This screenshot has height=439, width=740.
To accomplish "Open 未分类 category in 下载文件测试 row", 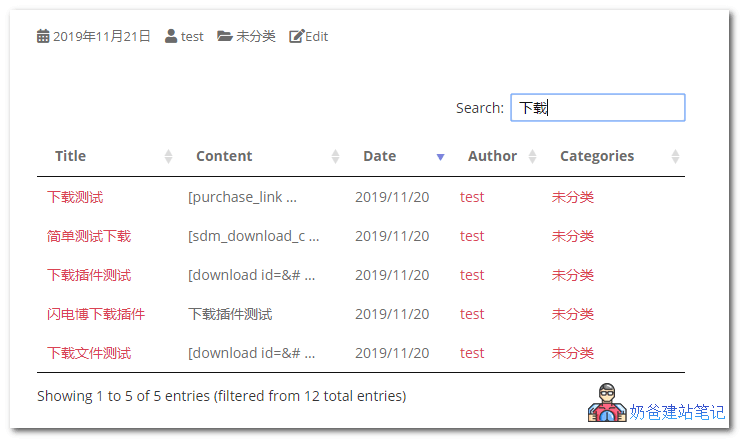I will (x=572, y=353).
